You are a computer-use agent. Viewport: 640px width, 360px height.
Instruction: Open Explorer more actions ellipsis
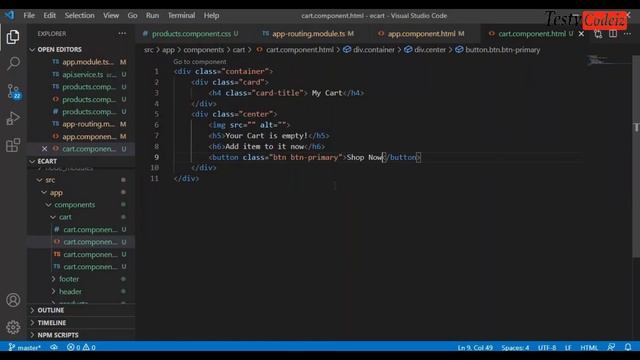click(122, 33)
